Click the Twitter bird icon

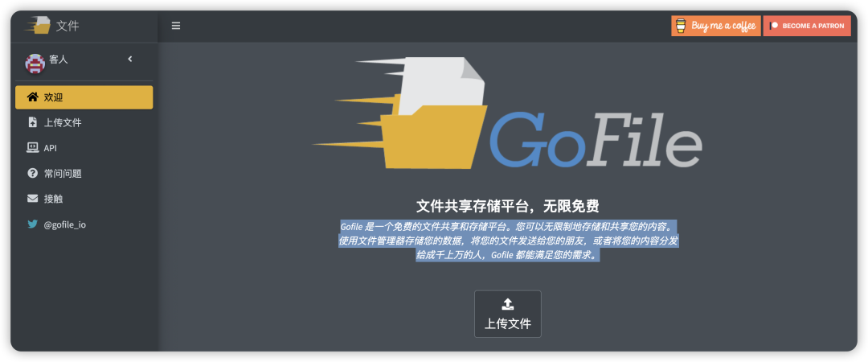tap(32, 224)
